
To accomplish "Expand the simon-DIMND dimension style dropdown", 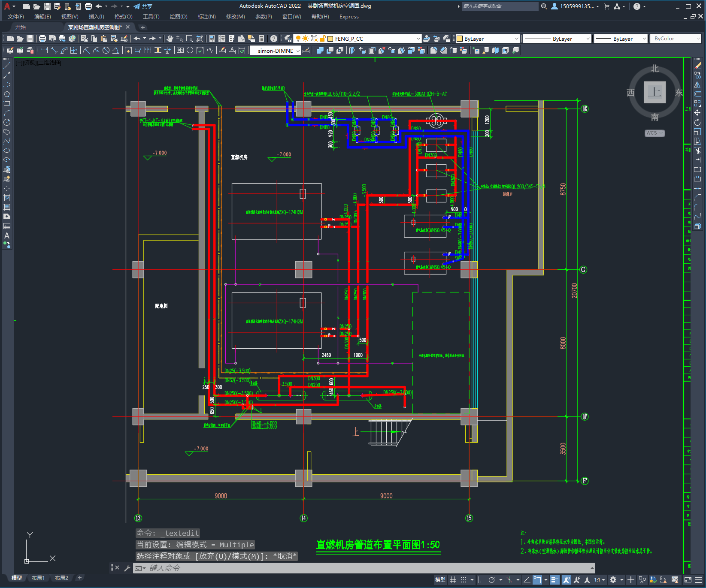I will (298, 51).
